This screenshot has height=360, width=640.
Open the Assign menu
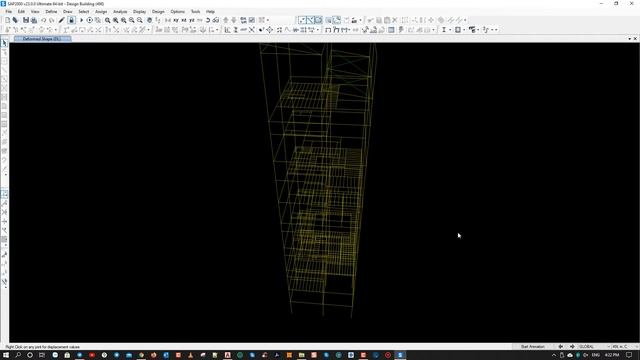[x=101, y=11]
